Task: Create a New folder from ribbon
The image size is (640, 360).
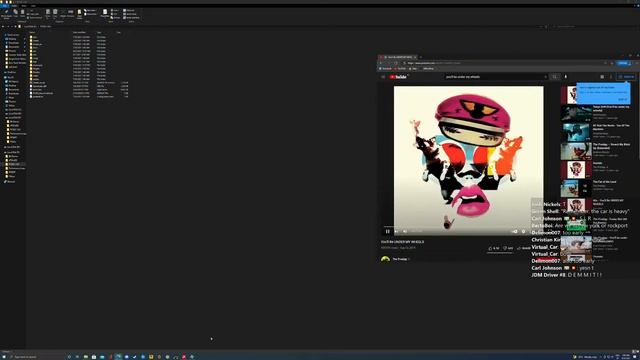Action: pos(80,14)
